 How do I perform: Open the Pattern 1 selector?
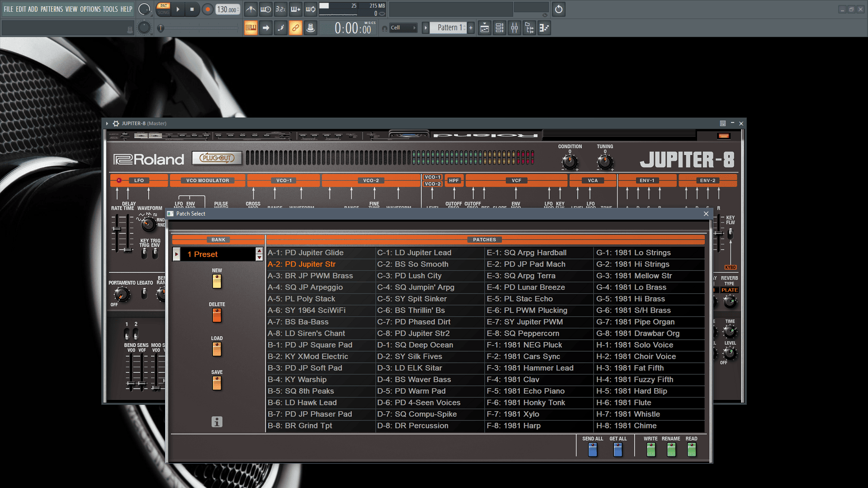point(448,28)
